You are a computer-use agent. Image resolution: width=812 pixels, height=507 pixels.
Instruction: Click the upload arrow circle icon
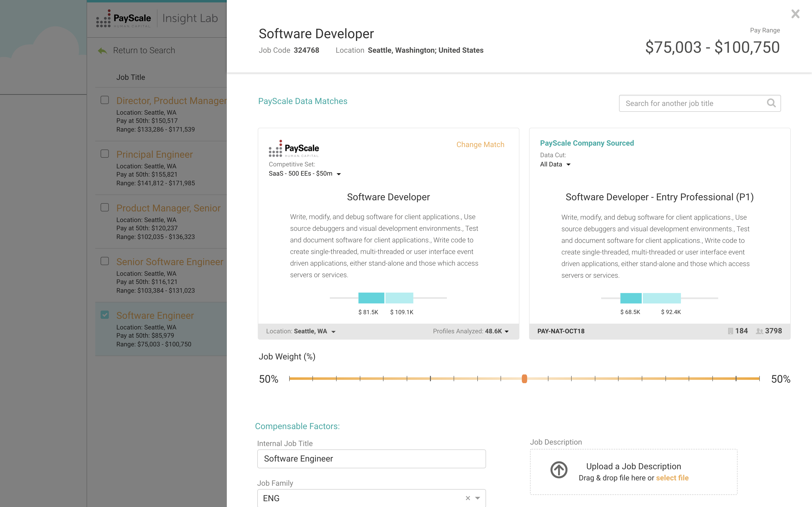click(x=559, y=470)
